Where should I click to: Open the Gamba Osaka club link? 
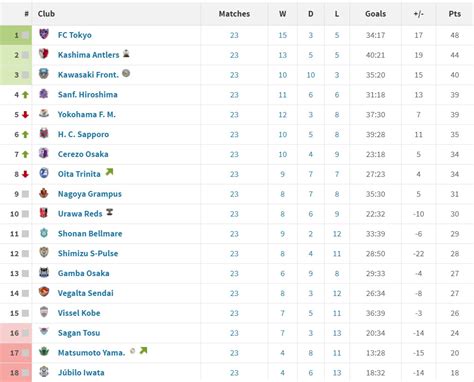pos(84,273)
